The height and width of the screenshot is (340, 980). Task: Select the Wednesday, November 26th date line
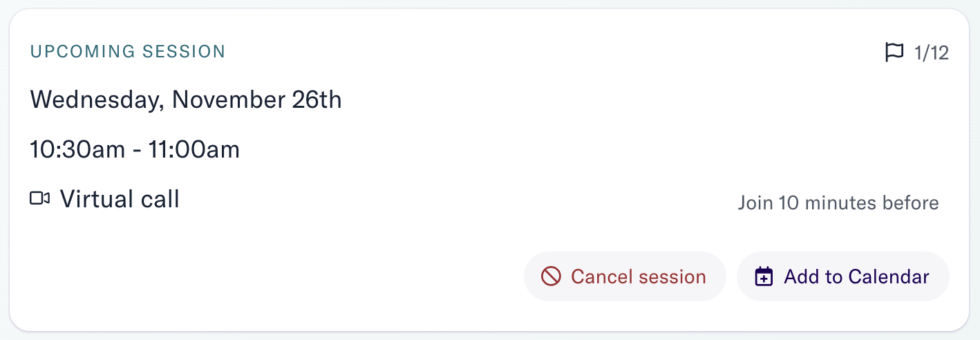[186, 101]
